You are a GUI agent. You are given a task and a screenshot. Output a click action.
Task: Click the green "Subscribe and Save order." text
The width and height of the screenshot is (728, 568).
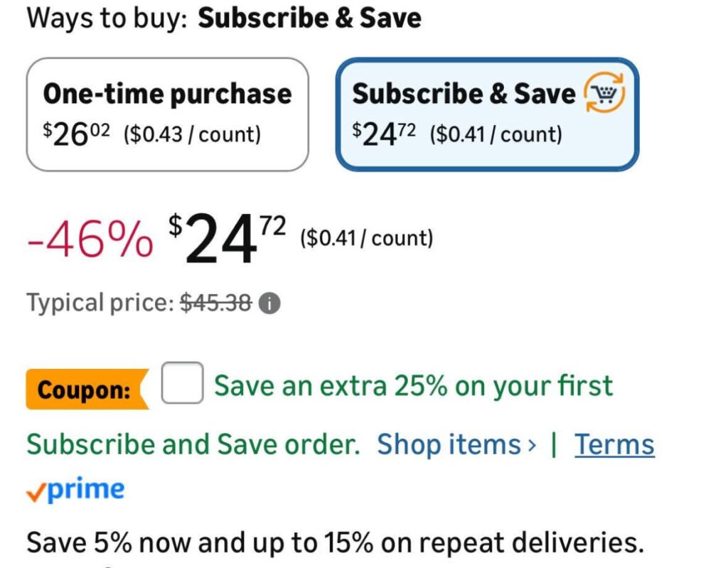pos(193,445)
